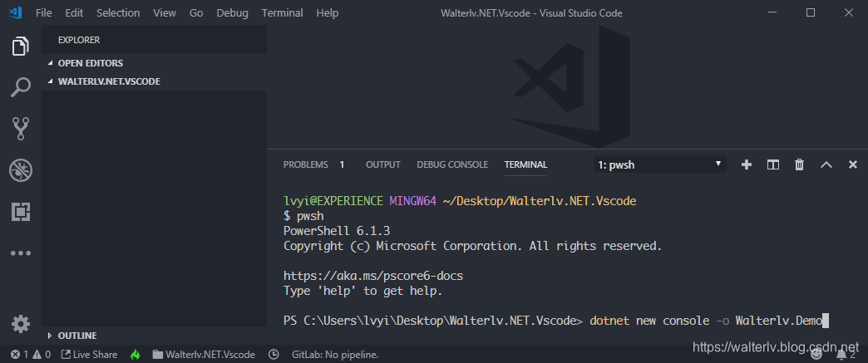
Task: Create a new terminal with plus icon
Action: 747,164
